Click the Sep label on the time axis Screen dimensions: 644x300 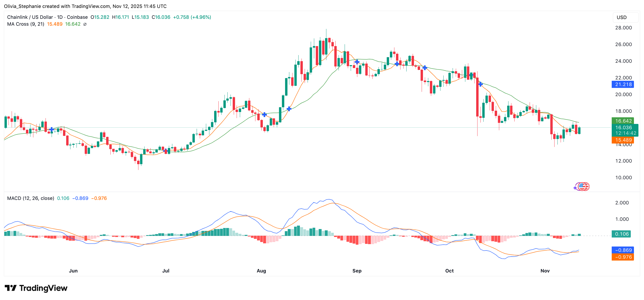pos(357,271)
